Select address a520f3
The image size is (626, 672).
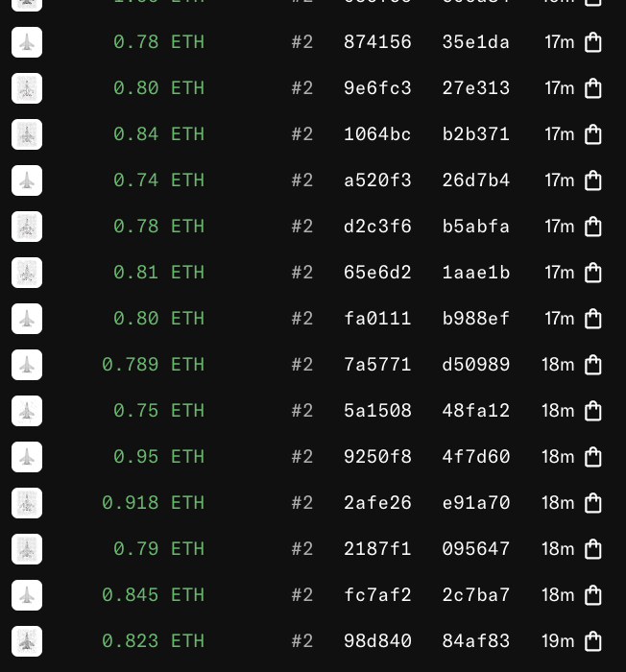[377, 180]
